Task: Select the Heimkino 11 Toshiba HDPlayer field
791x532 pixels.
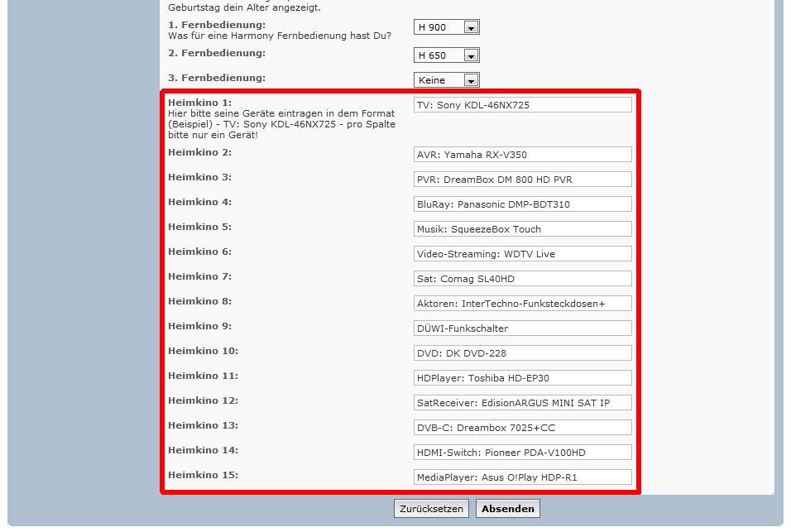Action: (x=523, y=378)
